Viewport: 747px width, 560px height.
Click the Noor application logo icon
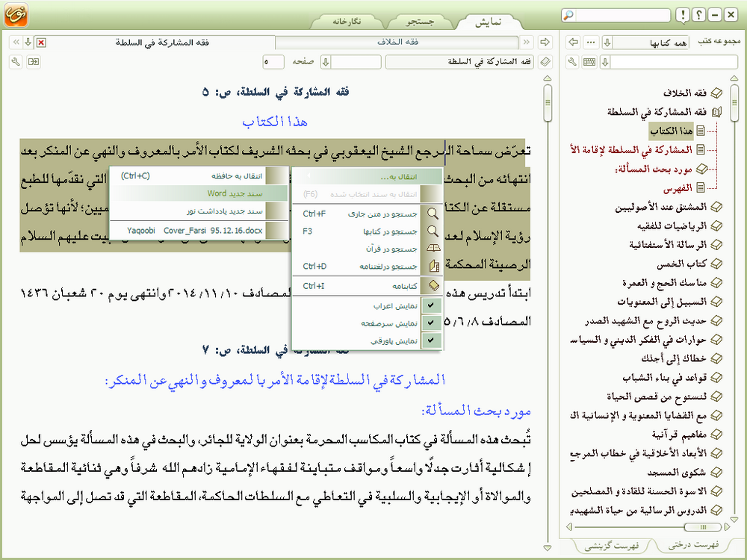16,15
